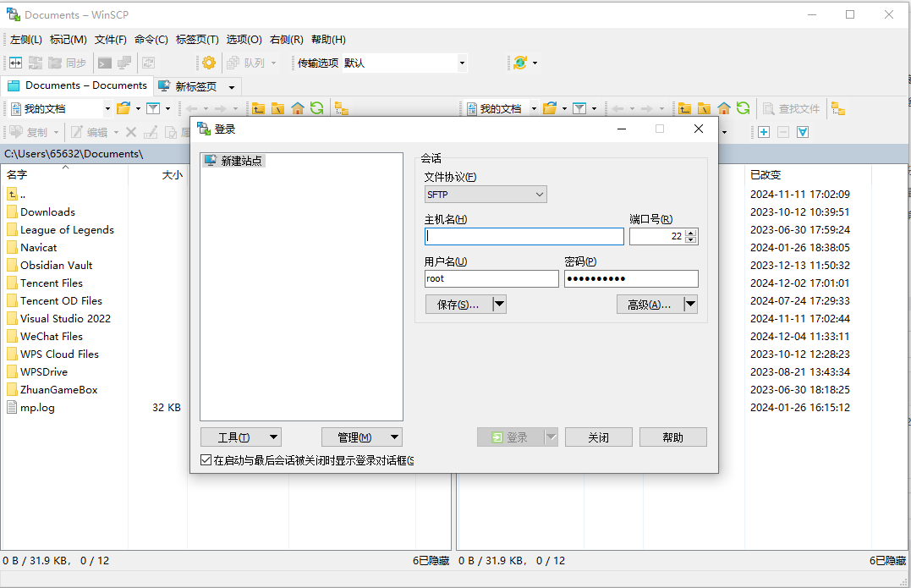Click the 关闭 close button in login dialog
The image size is (911, 588).
[x=598, y=437]
